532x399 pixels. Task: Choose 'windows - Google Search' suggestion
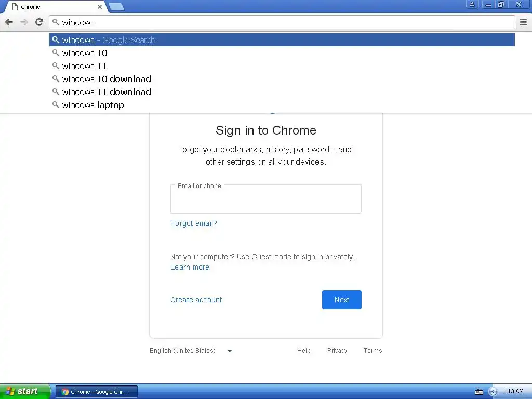click(x=282, y=40)
